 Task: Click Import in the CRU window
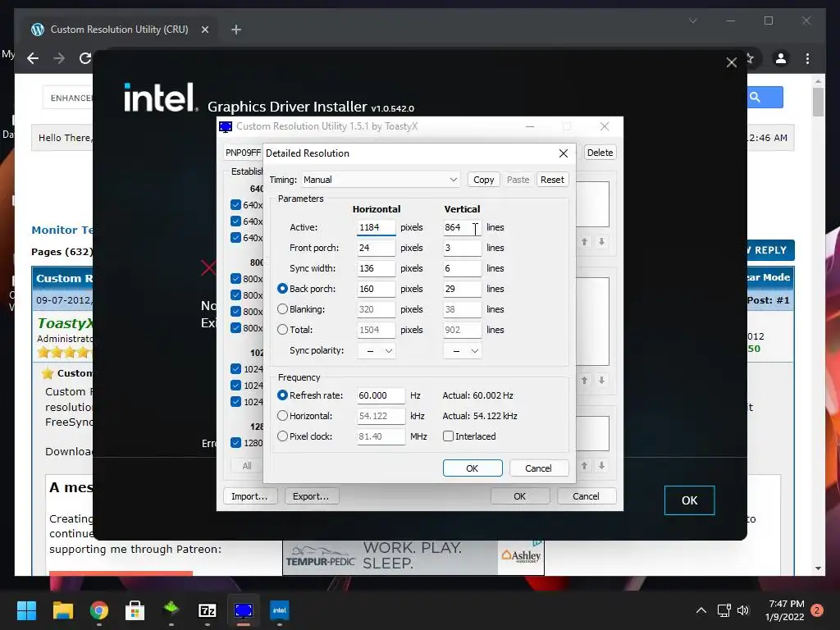pos(249,496)
